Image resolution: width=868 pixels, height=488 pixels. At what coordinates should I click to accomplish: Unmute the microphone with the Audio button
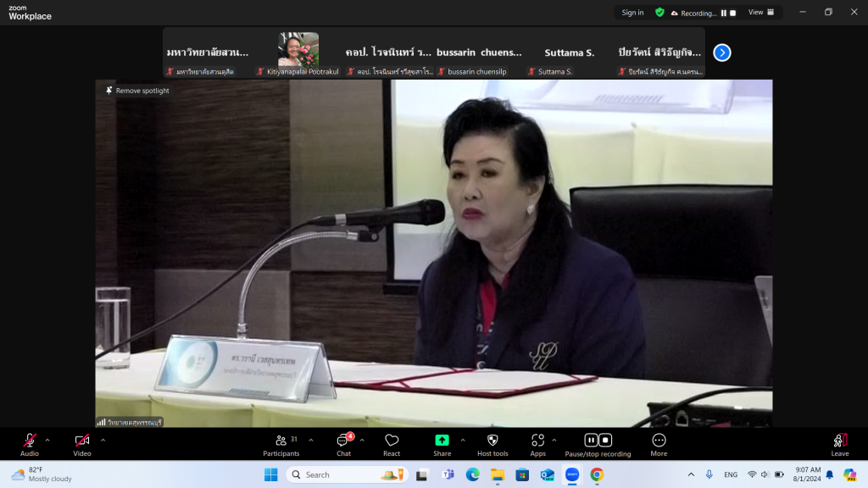[30, 441]
